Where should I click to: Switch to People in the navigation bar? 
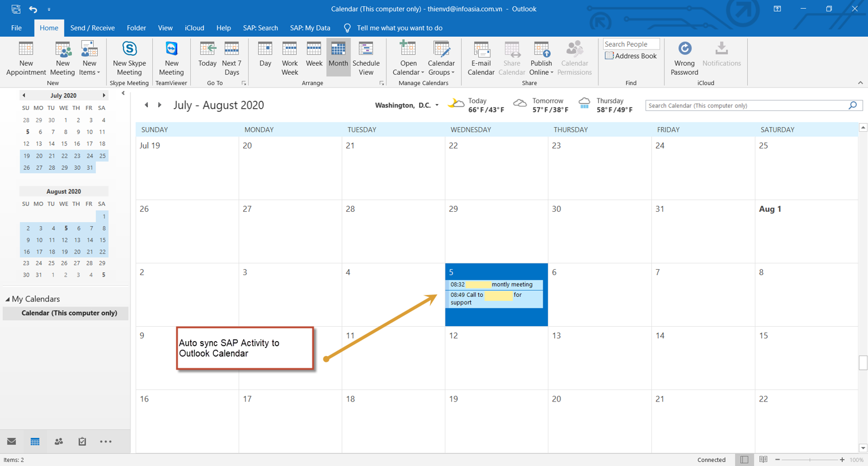59,442
